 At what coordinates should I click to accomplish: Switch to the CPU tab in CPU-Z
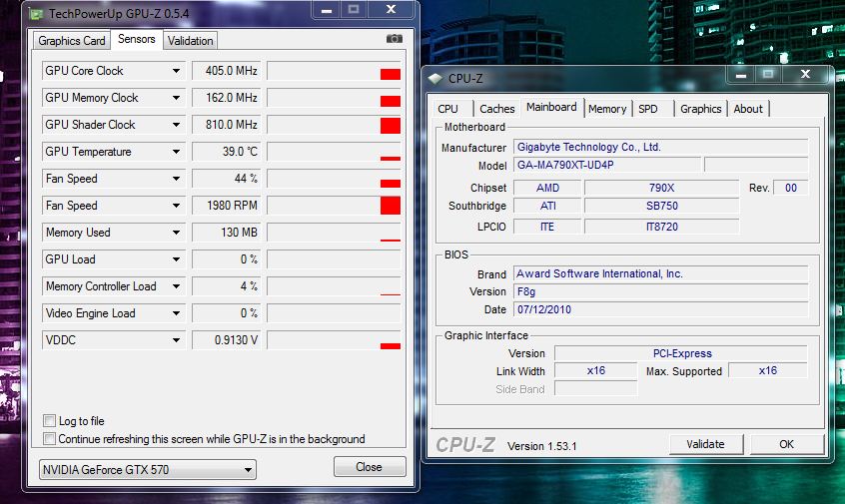click(447, 109)
